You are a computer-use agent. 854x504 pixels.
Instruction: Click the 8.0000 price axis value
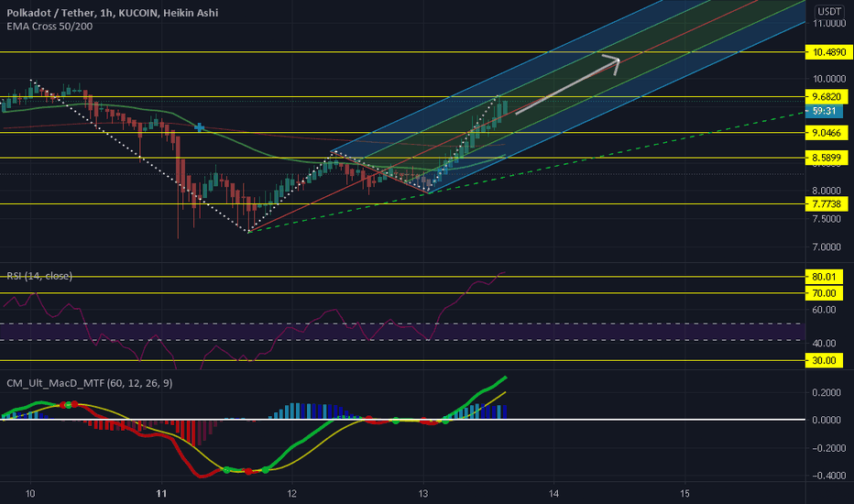pyautogui.click(x=827, y=191)
